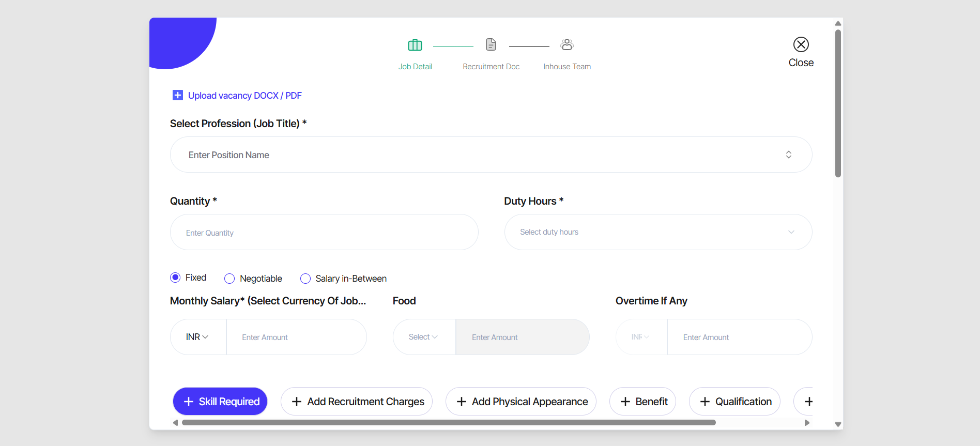Click the plus icon on Benefit button
Viewport: 980px width, 446px height.
tap(625, 402)
